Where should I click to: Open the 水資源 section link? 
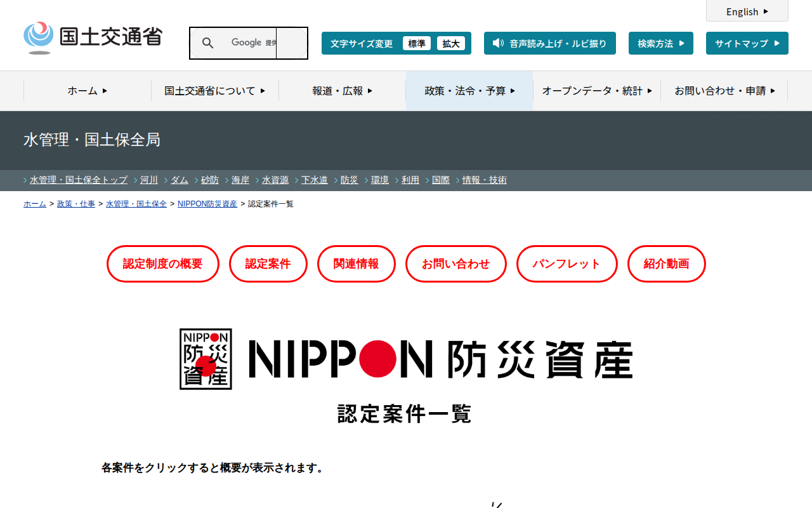(x=275, y=180)
